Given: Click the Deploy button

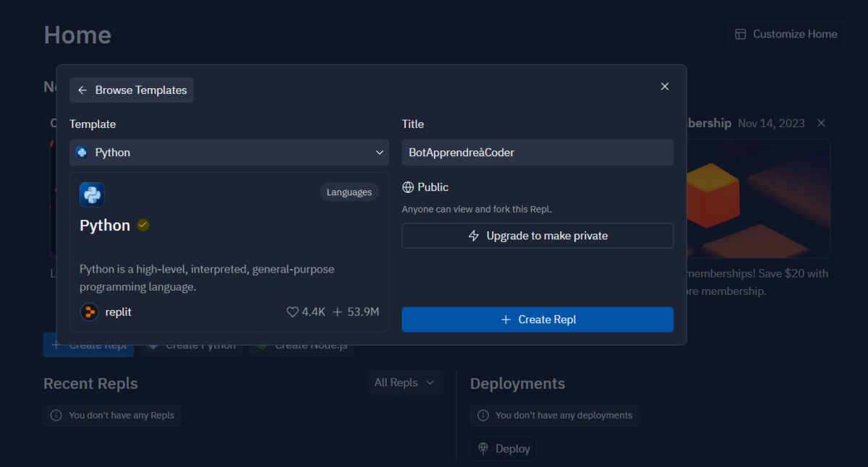Looking at the screenshot, I should tap(503, 449).
